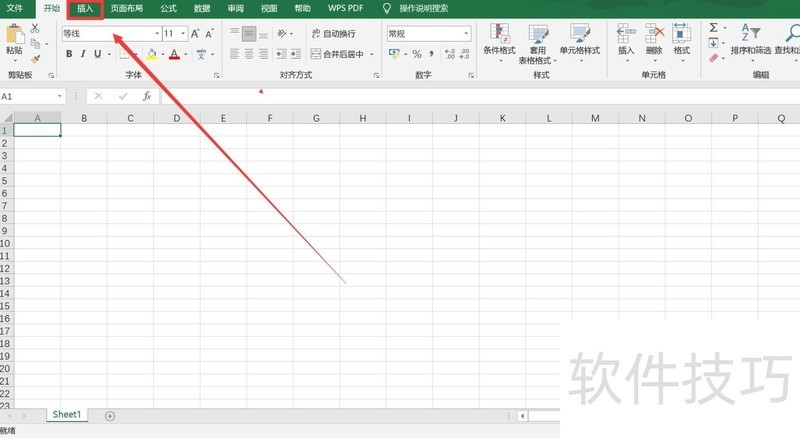
Task: Switch to the 插入 Insert tab
Action: [x=85, y=8]
